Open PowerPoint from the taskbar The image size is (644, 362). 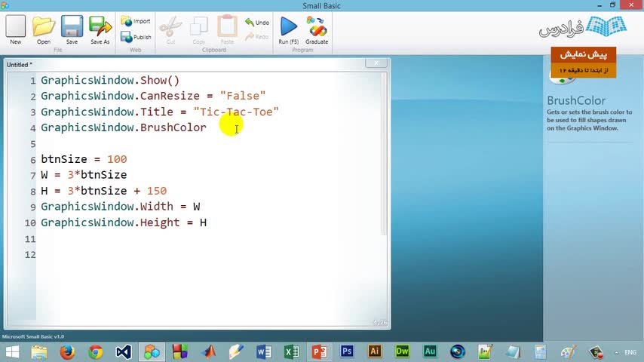point(320,352)
